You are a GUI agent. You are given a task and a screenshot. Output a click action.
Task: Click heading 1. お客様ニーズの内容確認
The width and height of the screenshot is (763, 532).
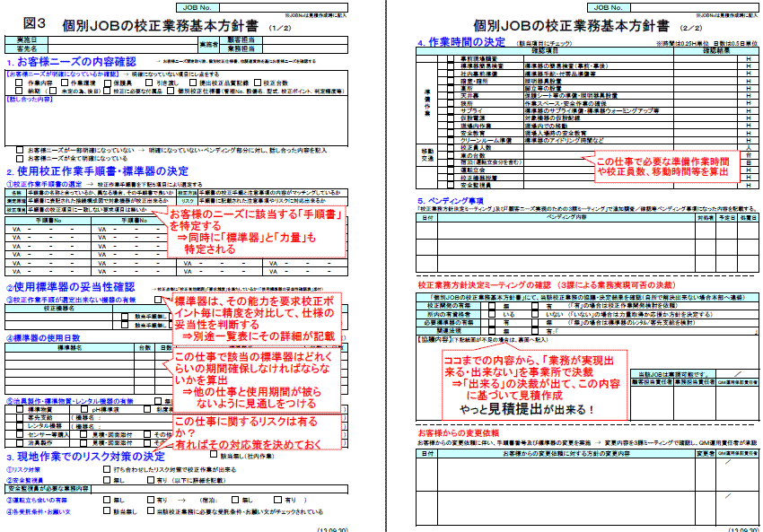[x=72, y=62]
